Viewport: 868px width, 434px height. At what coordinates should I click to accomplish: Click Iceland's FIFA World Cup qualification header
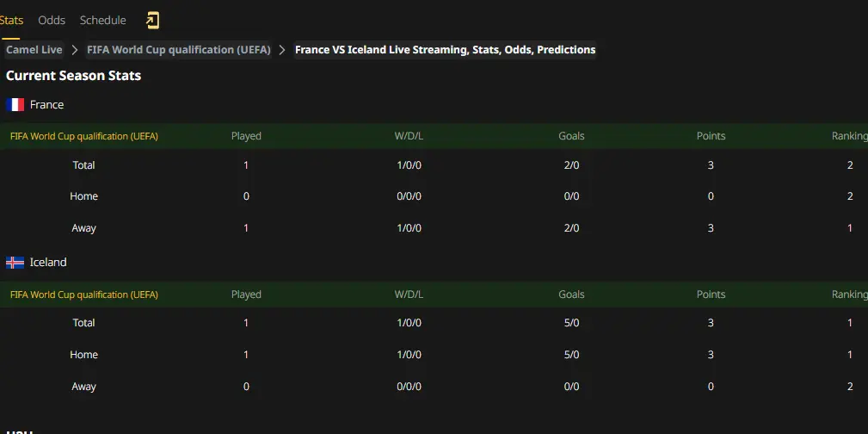(84, 294)
